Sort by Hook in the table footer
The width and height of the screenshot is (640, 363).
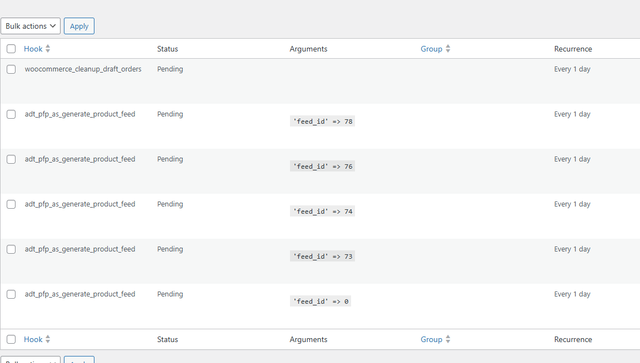coord(33,339)
